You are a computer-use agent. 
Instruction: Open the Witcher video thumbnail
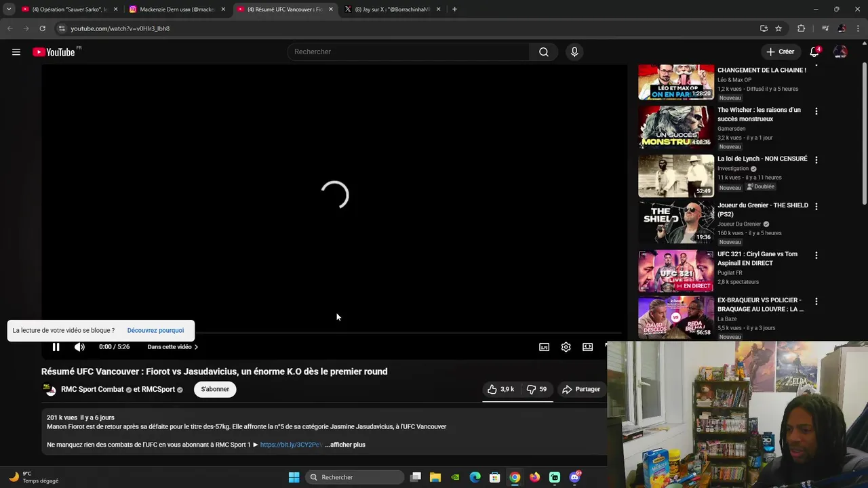tap(676, 127)
